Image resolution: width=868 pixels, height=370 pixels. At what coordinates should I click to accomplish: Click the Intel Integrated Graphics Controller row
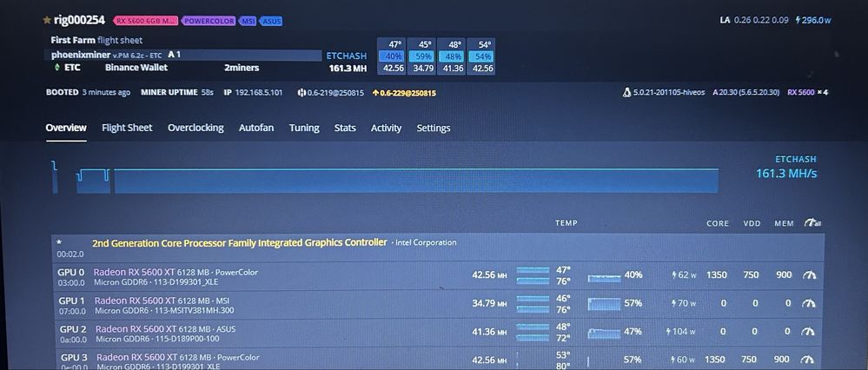point(437,248)
